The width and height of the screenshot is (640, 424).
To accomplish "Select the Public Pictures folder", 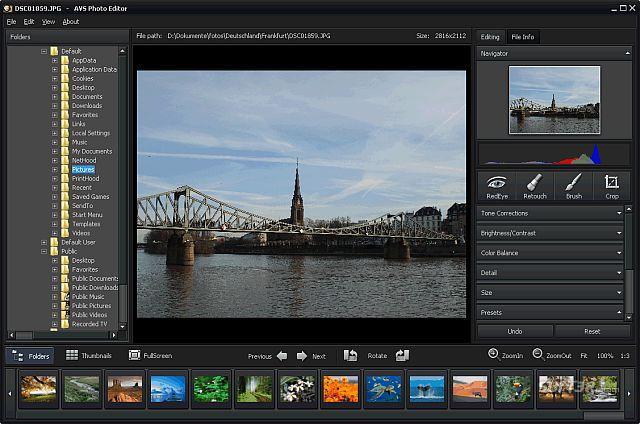I will tap(91, 306).
